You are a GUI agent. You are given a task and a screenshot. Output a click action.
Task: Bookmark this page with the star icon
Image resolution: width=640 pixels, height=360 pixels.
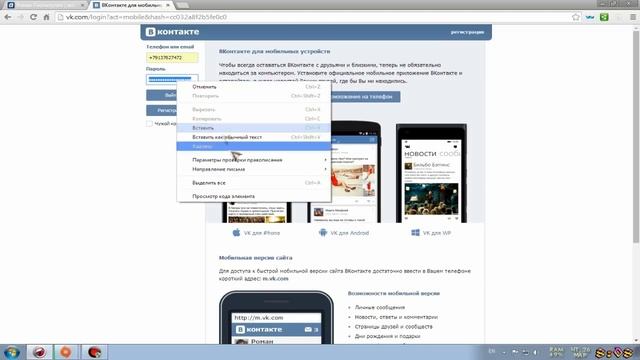(576, 17)
